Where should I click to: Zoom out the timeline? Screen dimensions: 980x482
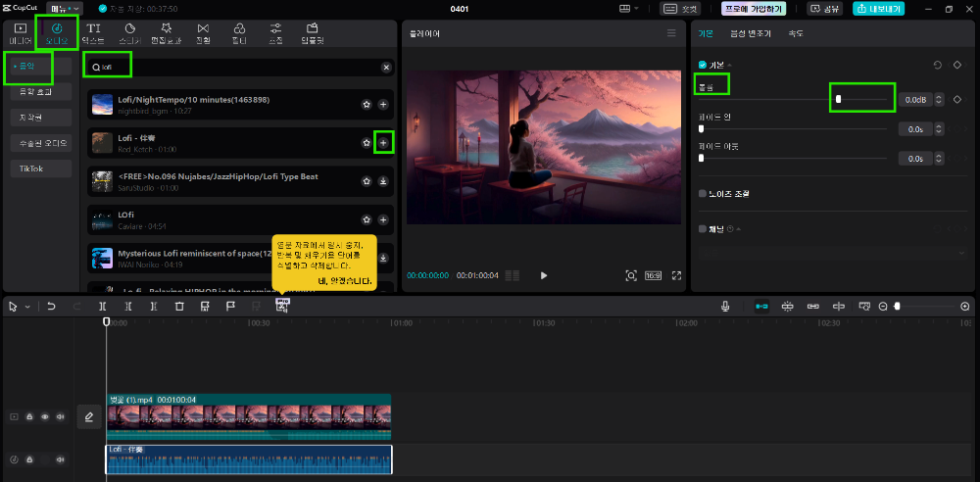883,307
